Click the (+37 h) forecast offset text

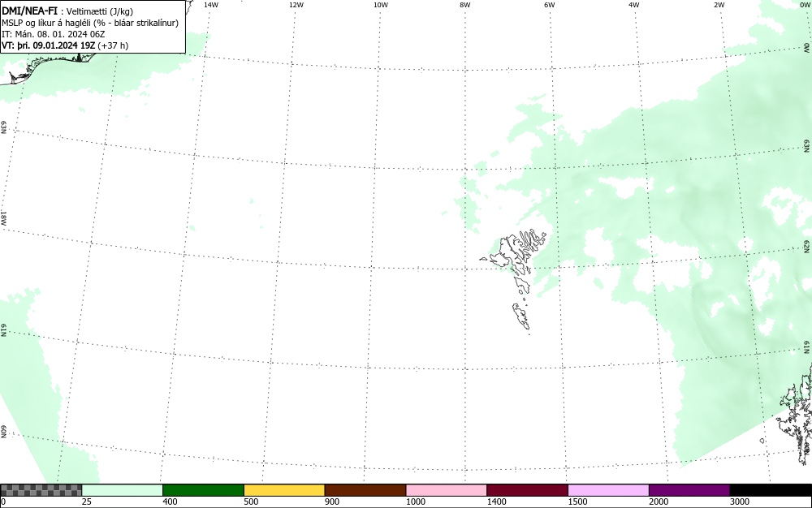[113, 45]
